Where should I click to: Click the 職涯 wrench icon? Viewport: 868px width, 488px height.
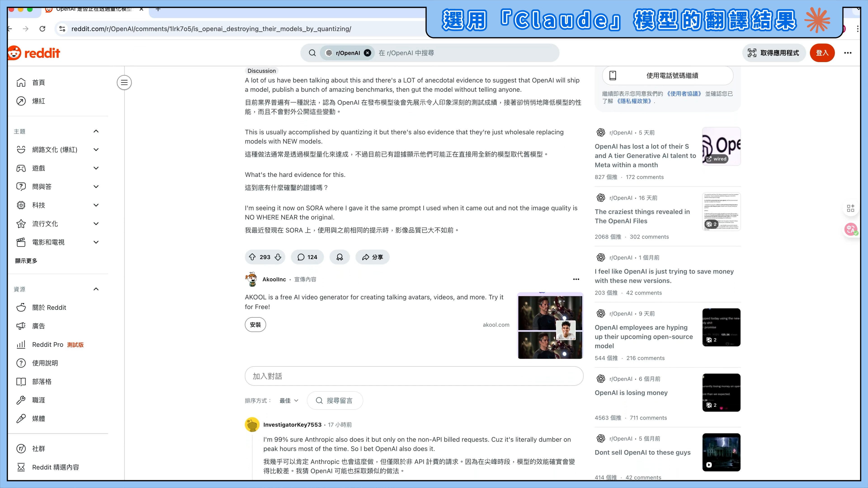pos(21,400)
